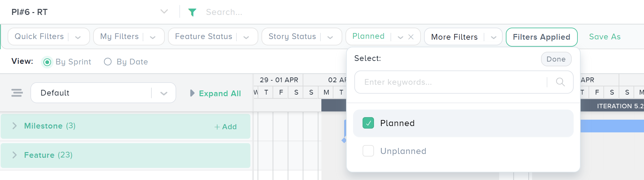The width and height of the screenshot is (644, 180).
Task: Click the Done button
Action: 556,59
